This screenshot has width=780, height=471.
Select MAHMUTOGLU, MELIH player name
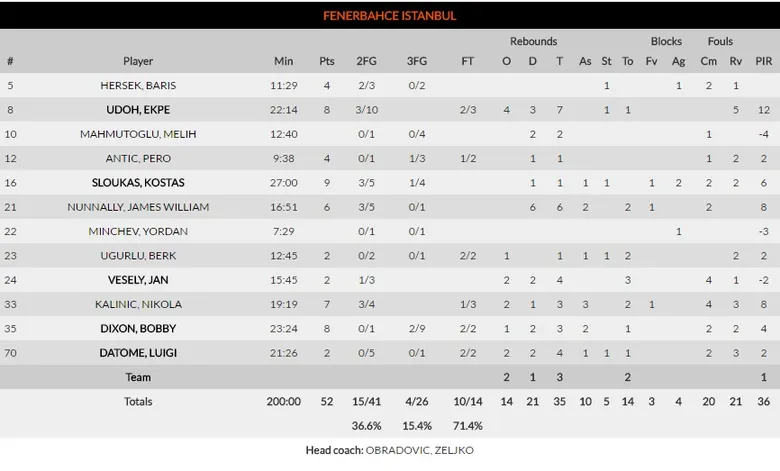coord(138,134)
